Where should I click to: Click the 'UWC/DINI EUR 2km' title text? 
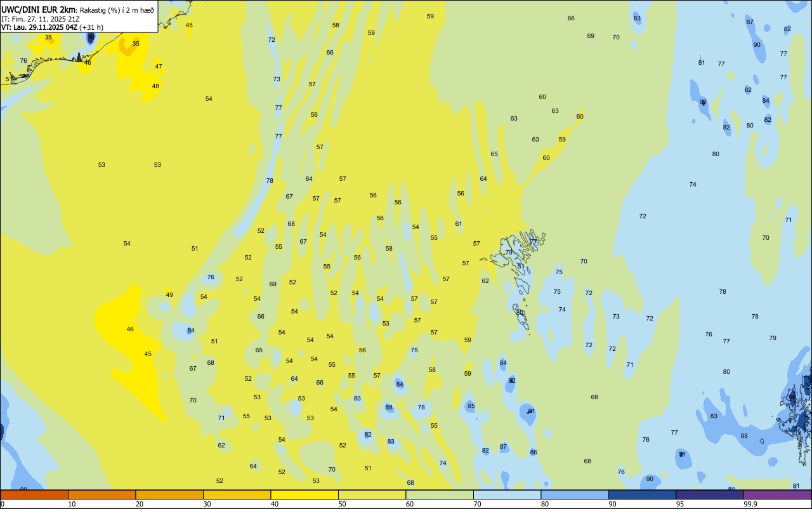click(x=39, y=10)
